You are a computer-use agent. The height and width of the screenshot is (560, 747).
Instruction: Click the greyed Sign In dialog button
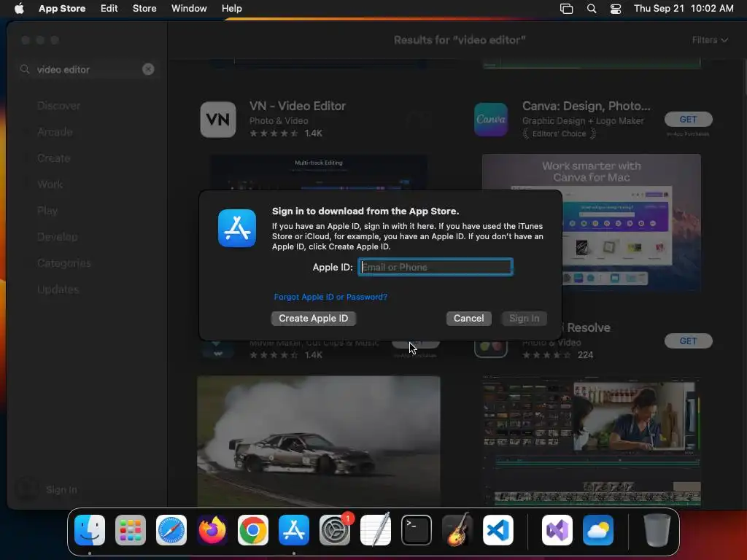pyautogui.click(x=524, y=318)
